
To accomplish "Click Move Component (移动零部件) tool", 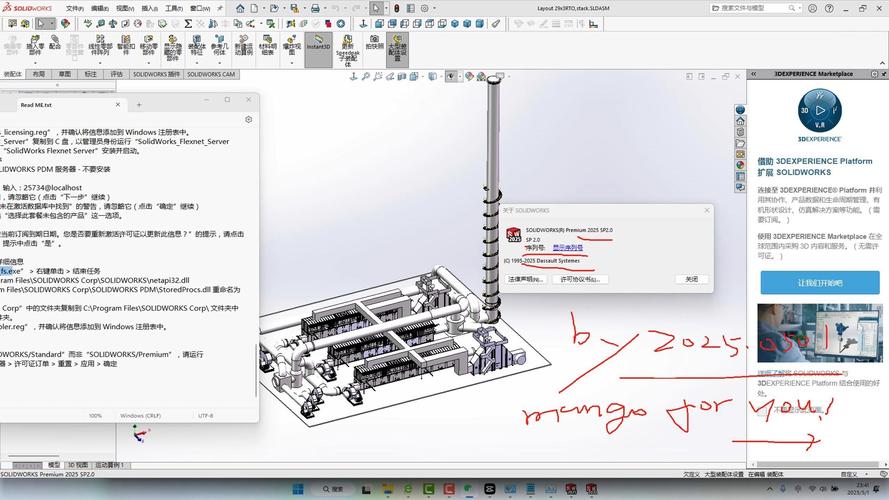I will [149, 45].
